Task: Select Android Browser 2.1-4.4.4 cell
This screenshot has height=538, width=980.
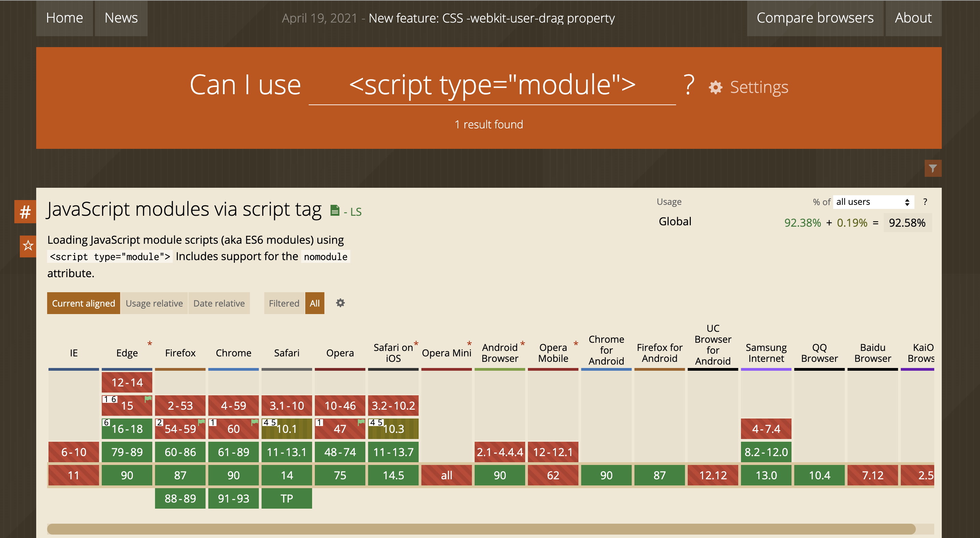Action: (500, 452)
